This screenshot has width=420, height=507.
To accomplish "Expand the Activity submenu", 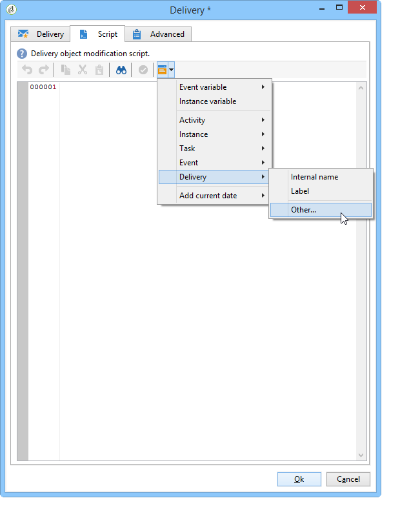I will 214,120.
